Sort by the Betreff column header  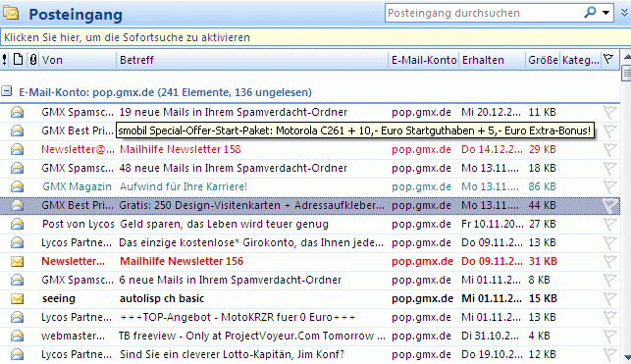point(252,60)
